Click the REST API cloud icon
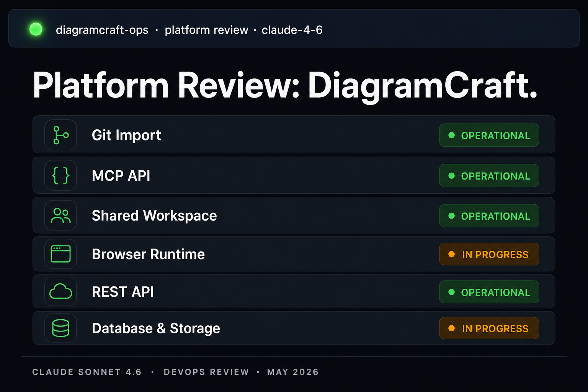 coord(60,292)
